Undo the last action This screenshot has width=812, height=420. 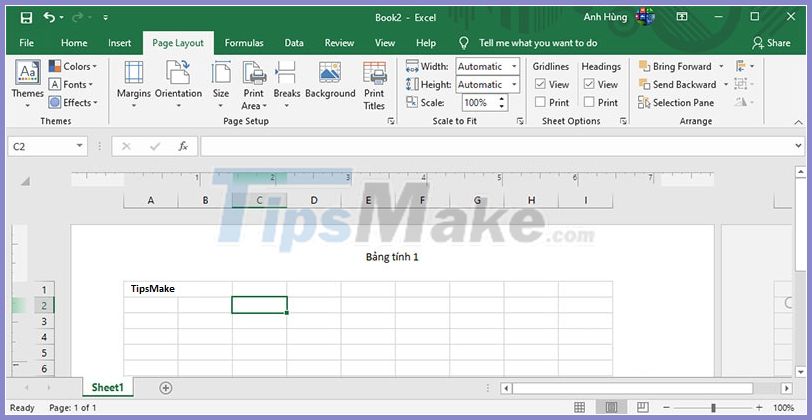[49, 18]
